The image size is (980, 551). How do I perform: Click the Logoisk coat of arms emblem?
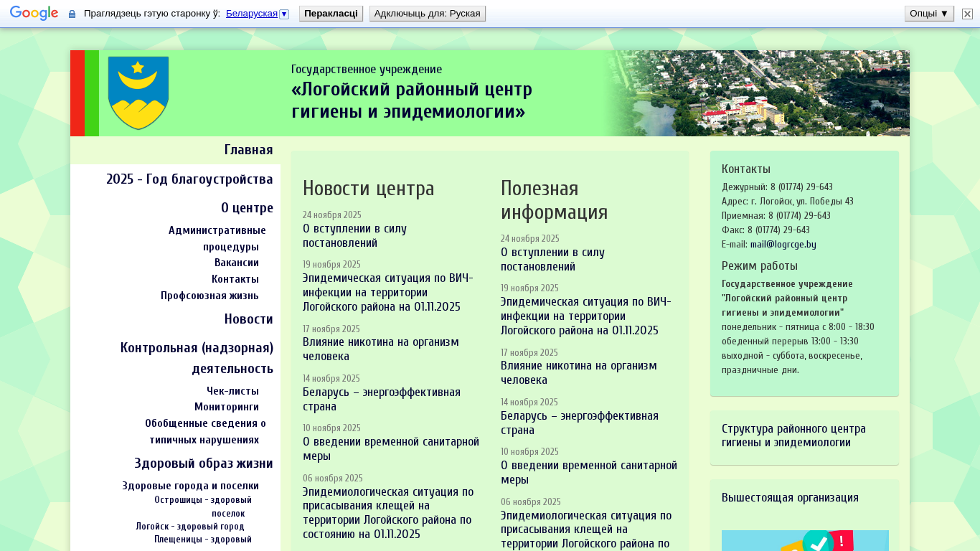pyautogui.click(x=138, y=93)
